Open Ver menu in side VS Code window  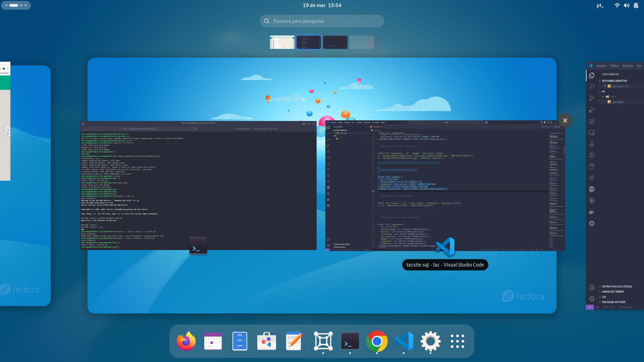coord(639,66)
